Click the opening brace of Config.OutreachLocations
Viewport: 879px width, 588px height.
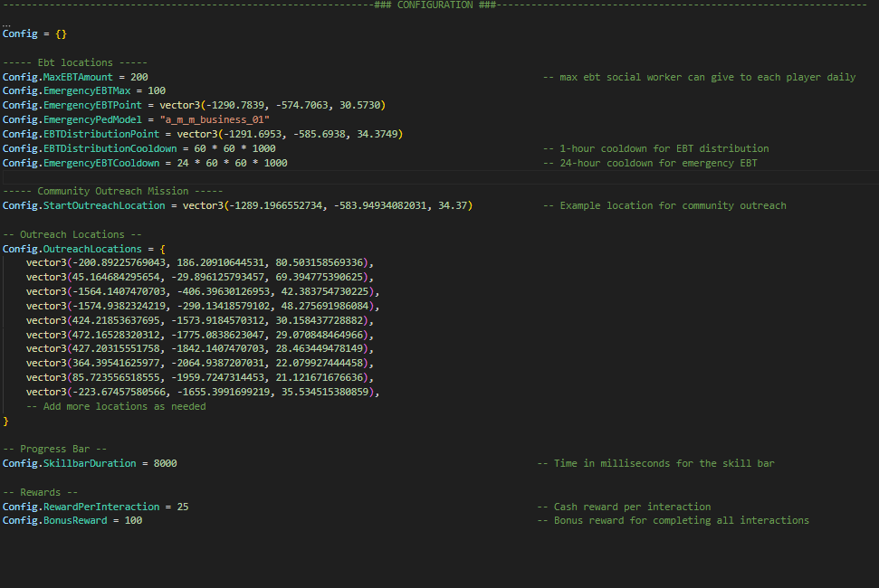[x=161, y=249]
